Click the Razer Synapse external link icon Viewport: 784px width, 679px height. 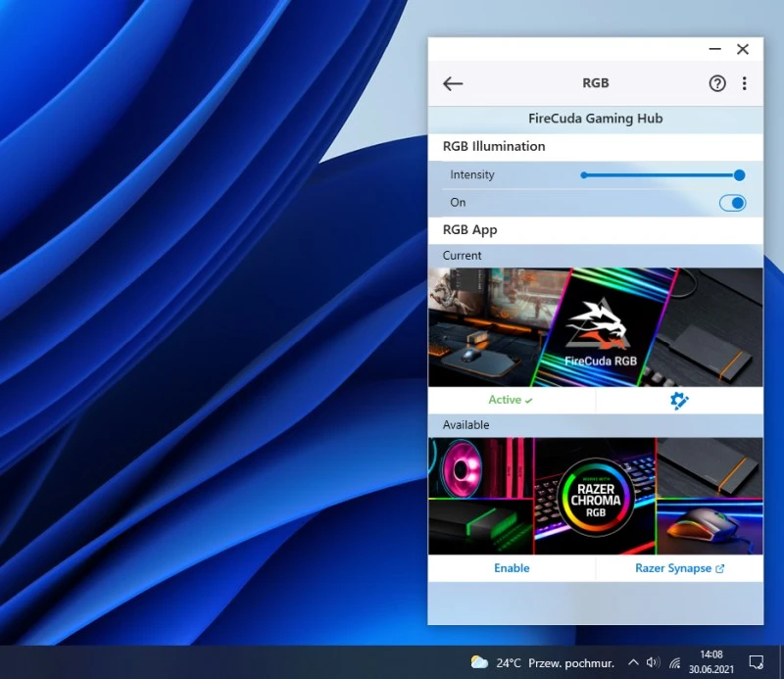(720, 568)
